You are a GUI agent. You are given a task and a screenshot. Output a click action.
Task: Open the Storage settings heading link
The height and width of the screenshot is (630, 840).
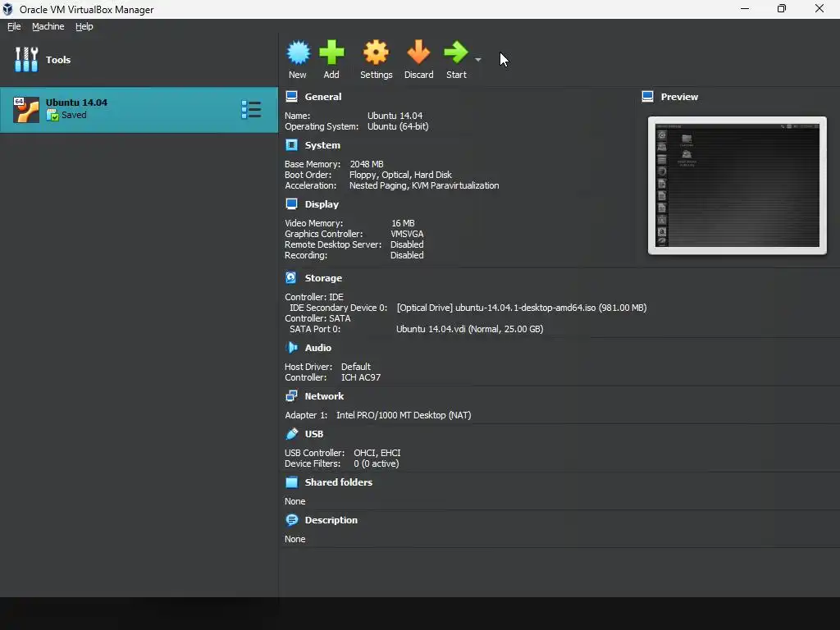tap(323, 278)
